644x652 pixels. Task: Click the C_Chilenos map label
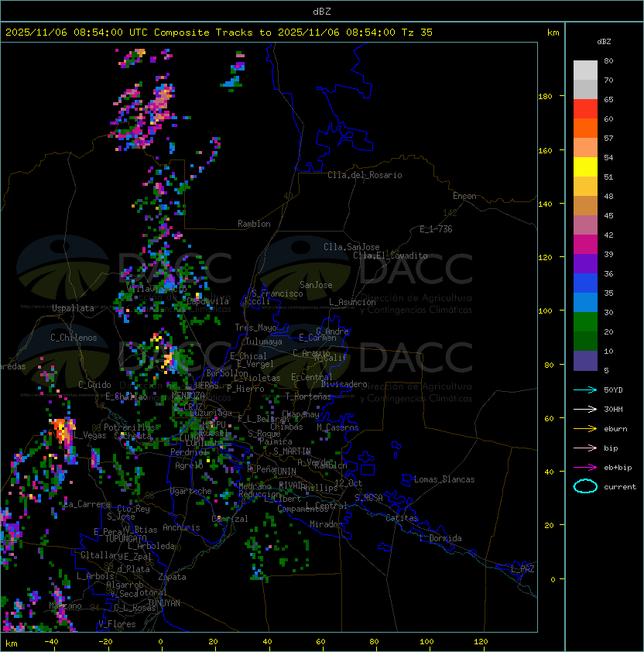[74, 338]
